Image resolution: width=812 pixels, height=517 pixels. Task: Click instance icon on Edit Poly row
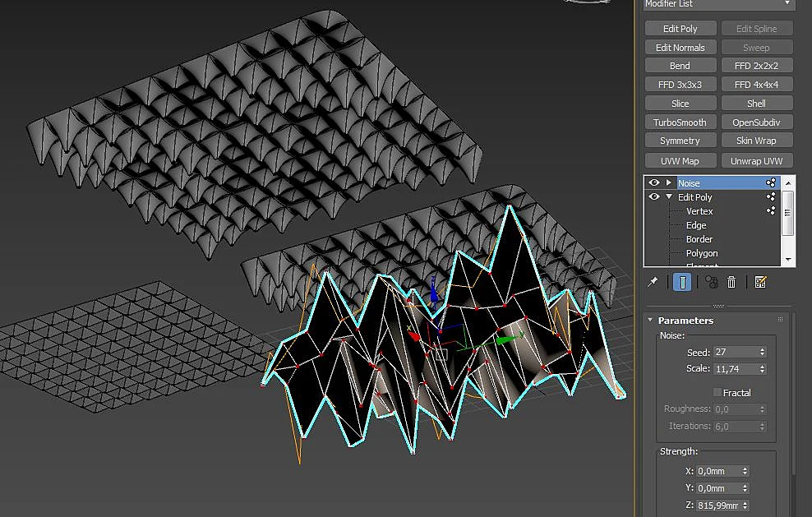771,196
